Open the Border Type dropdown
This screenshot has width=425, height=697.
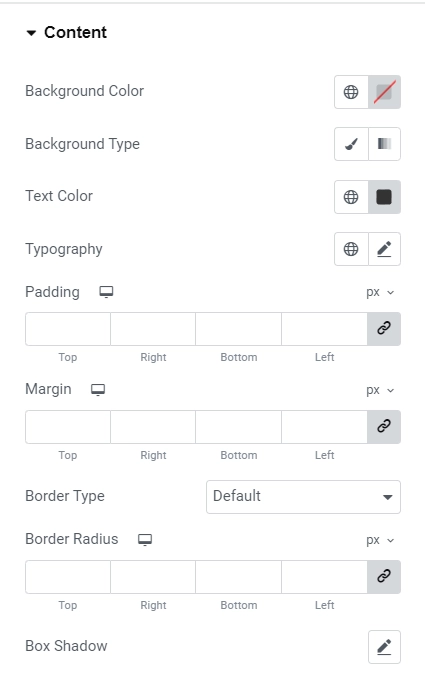[303, 497]
